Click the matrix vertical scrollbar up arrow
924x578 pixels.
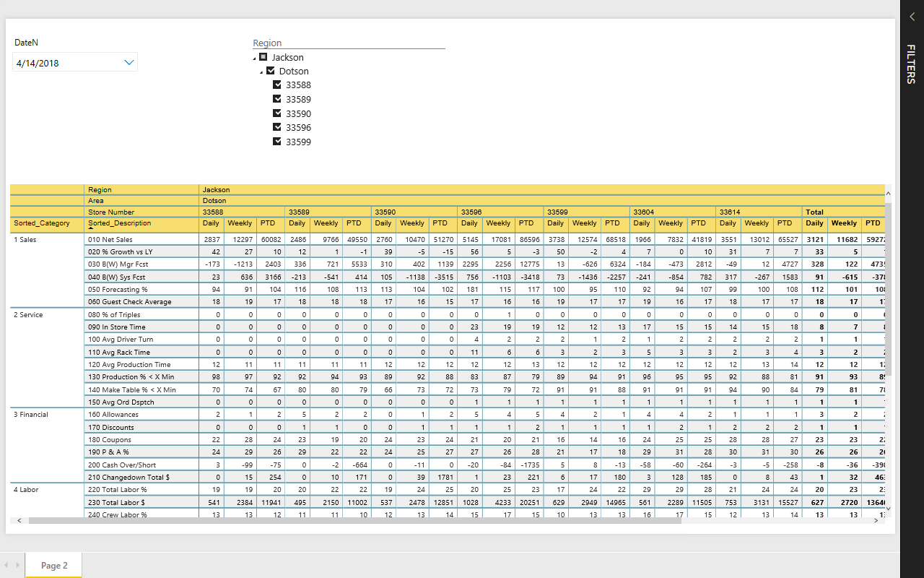888,193
